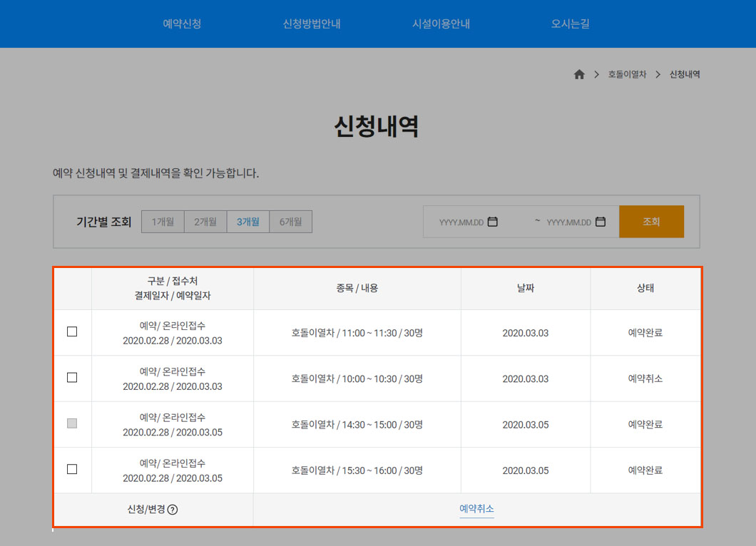Click 호돌이열차 in the breadcrumb
The height and width of the screenshot is (546, 756).
(627, 74)
